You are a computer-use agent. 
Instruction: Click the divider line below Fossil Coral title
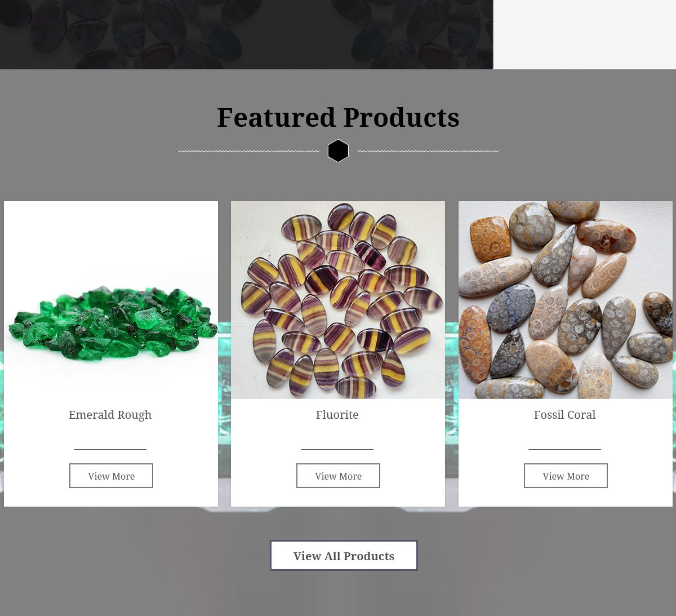pyautogui.click(x=565, y=449)
